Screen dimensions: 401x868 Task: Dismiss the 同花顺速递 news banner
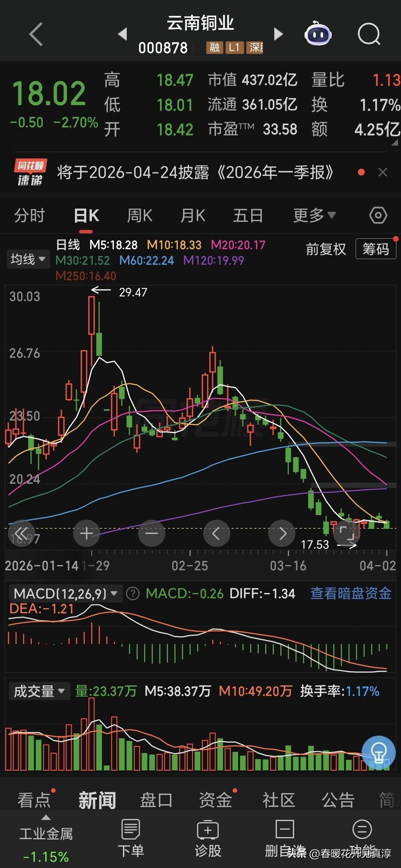coord(383,172)
